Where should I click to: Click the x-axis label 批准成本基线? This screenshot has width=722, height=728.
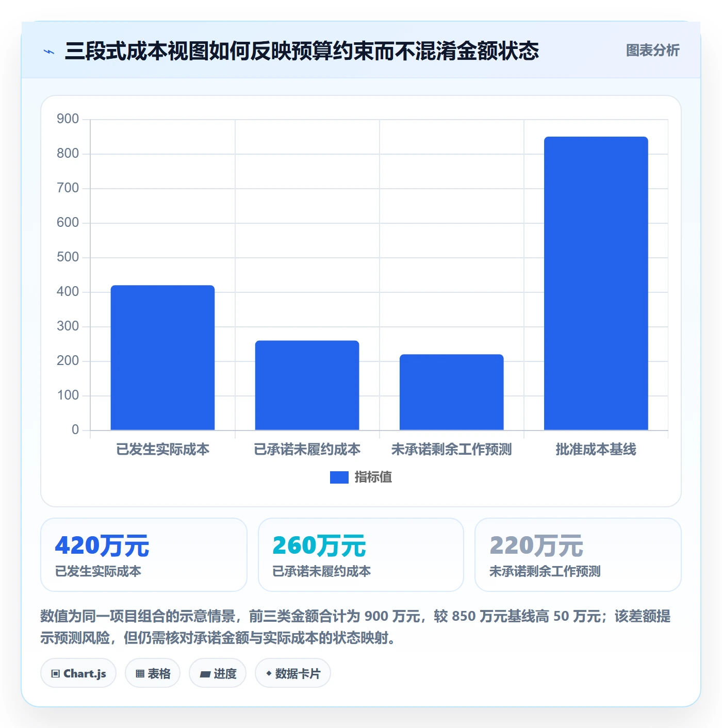pos(596,450)
